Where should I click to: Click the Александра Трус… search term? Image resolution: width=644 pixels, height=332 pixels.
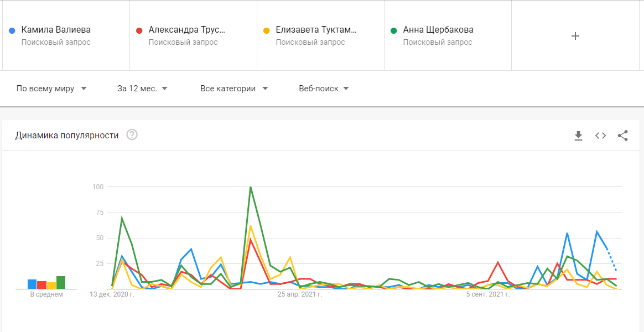(187, 30)
